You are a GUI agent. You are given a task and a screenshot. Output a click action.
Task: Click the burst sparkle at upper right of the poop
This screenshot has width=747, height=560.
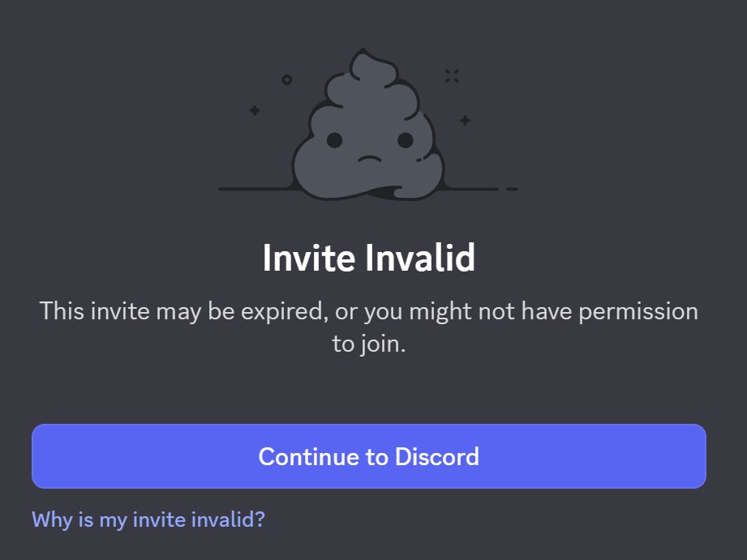point(452,75)
